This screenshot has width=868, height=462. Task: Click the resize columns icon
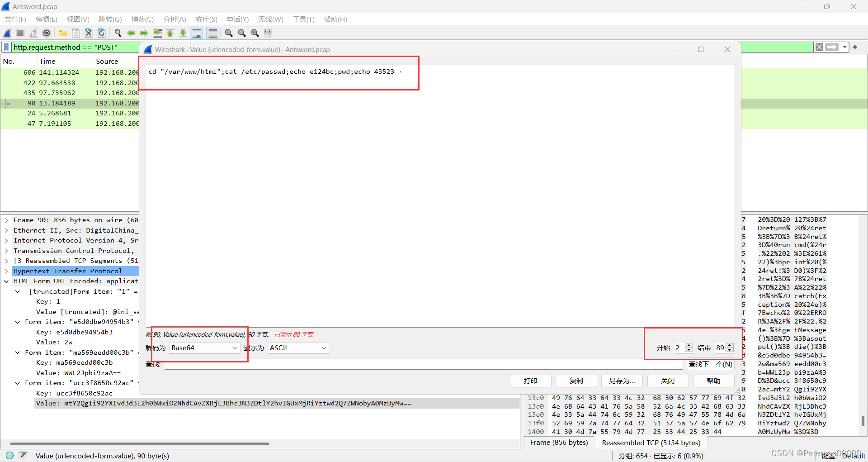point(268,33)
